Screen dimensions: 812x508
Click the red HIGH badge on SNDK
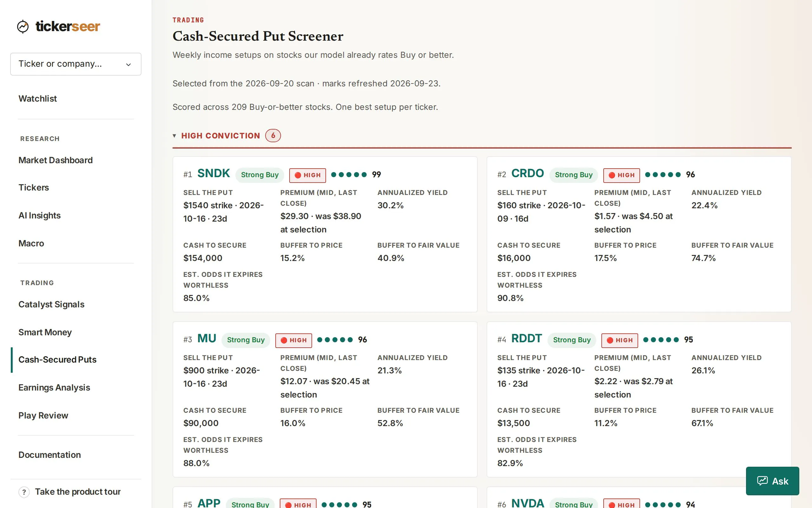point(307,175)
